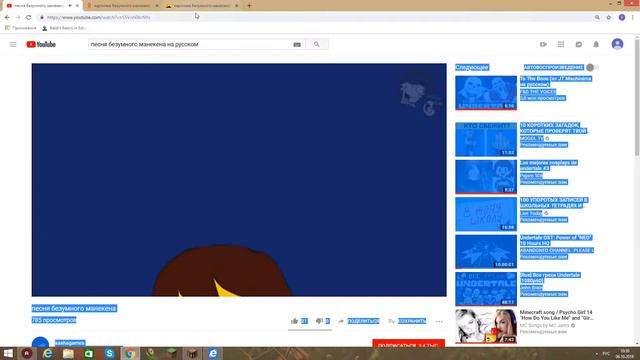Click the red Подписаться subscribe button
Viewport: 640px width, 360px height.
(x=409, y=344)
